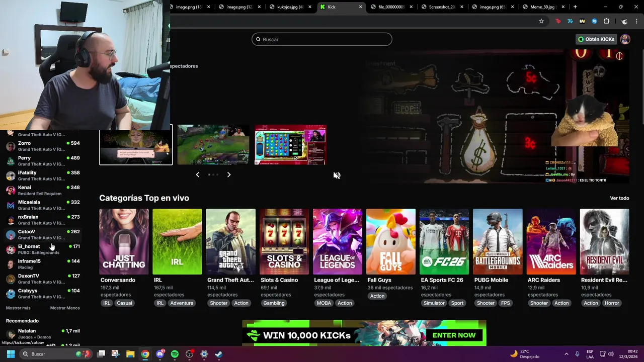Collapse sidebar list with Mostrar Menos
Viewport: 644px width, 362px height.
coord(65,308)
